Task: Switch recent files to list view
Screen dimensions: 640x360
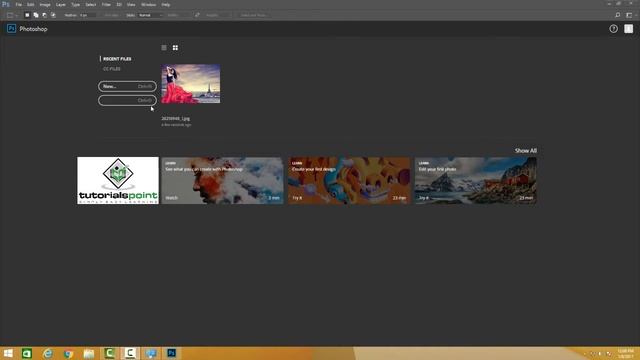Action: [x=164, y=48]
